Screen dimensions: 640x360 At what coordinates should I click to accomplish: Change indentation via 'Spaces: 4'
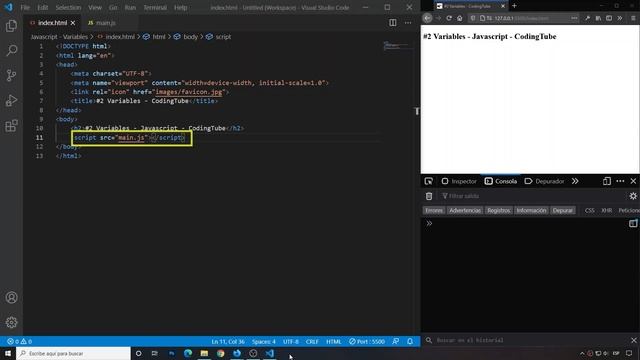[264, 341]
